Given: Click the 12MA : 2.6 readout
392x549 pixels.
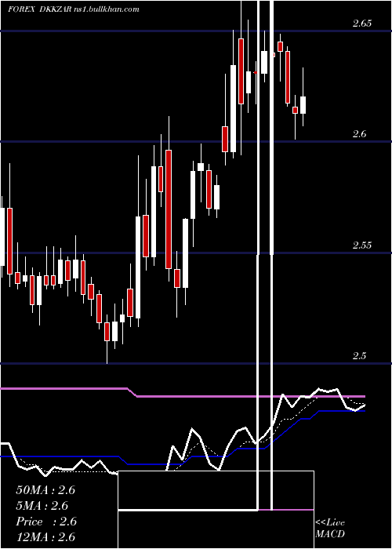Looking at the screenshot, I should click(45, 536).
